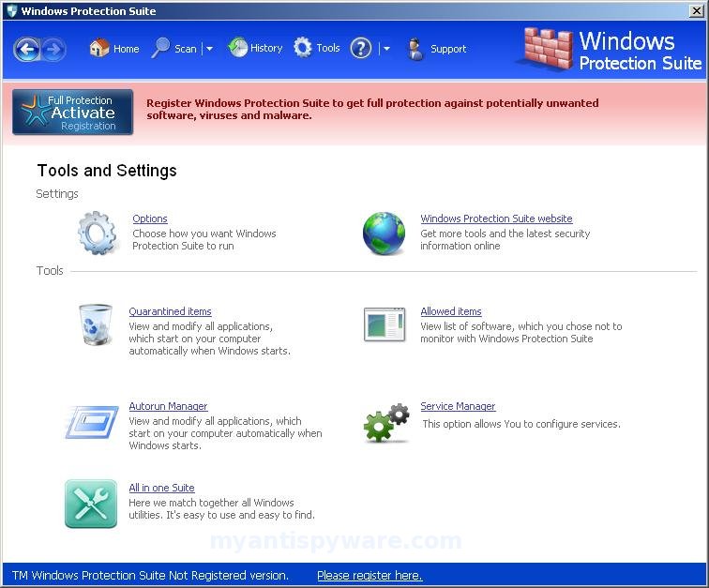Open the Home toolbar label

coord(127,49)
